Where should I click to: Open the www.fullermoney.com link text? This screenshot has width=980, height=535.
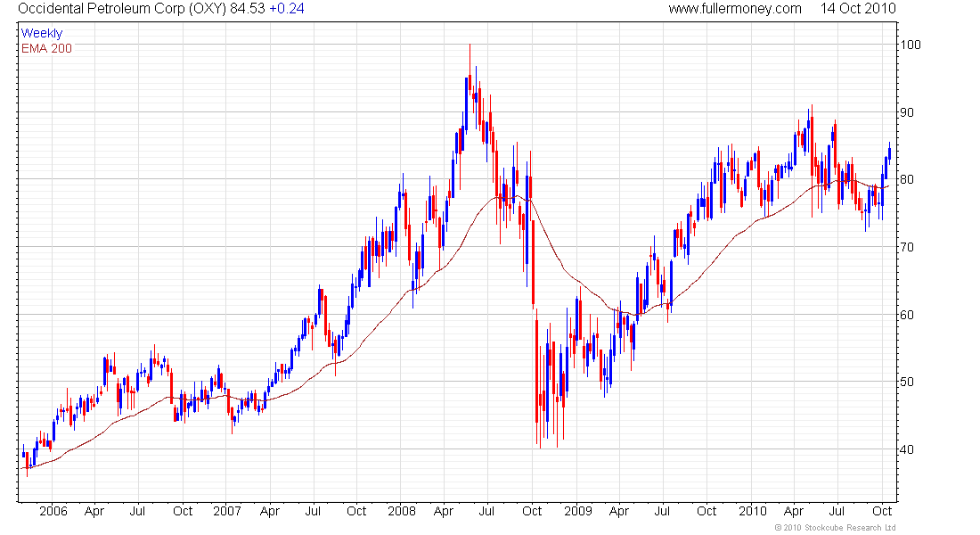click(734, 9)
